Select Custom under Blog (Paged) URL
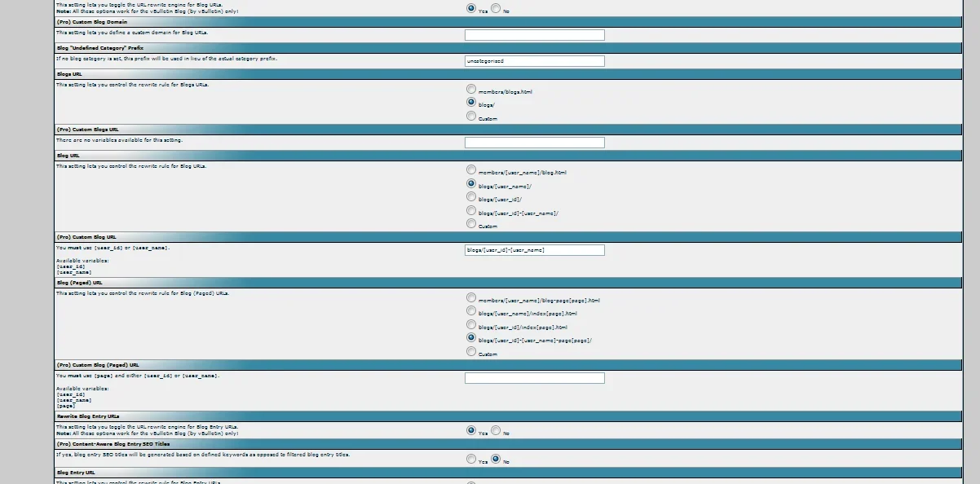The image size is (980, 484). [470, 351]
